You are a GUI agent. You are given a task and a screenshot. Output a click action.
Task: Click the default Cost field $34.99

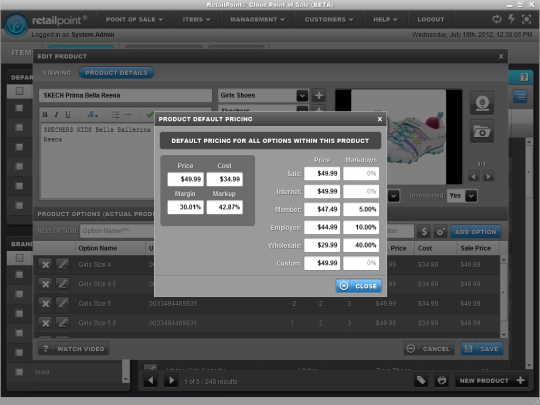tap(225, 179)
